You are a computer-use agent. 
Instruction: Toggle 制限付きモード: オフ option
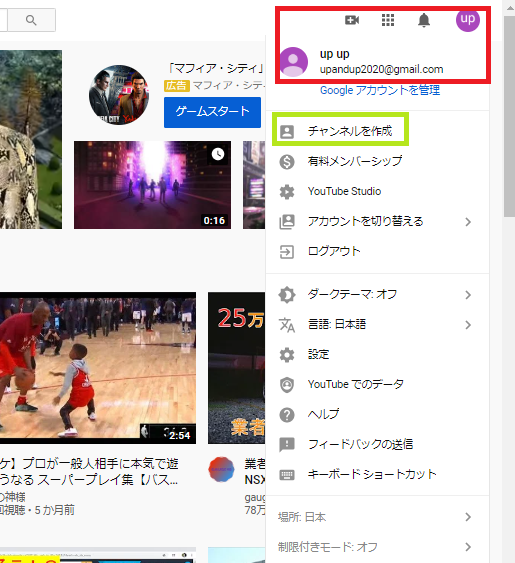point(377,547)
